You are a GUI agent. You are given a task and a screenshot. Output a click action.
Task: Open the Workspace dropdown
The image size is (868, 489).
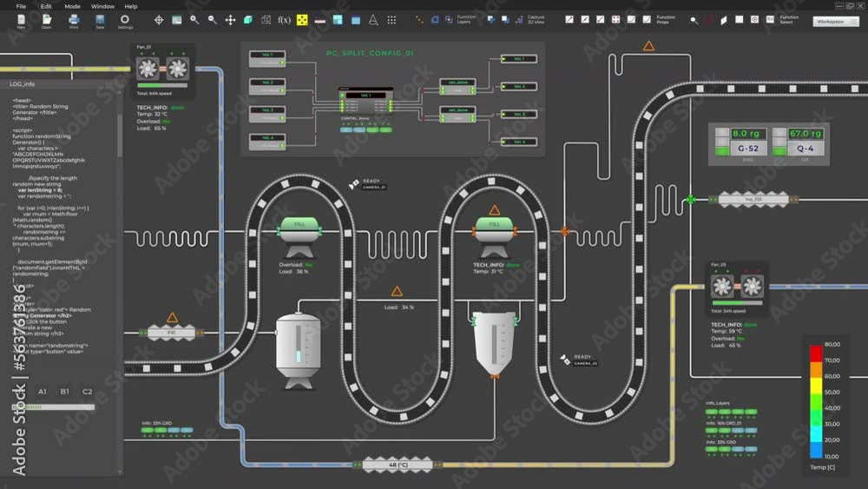point(836,21)
